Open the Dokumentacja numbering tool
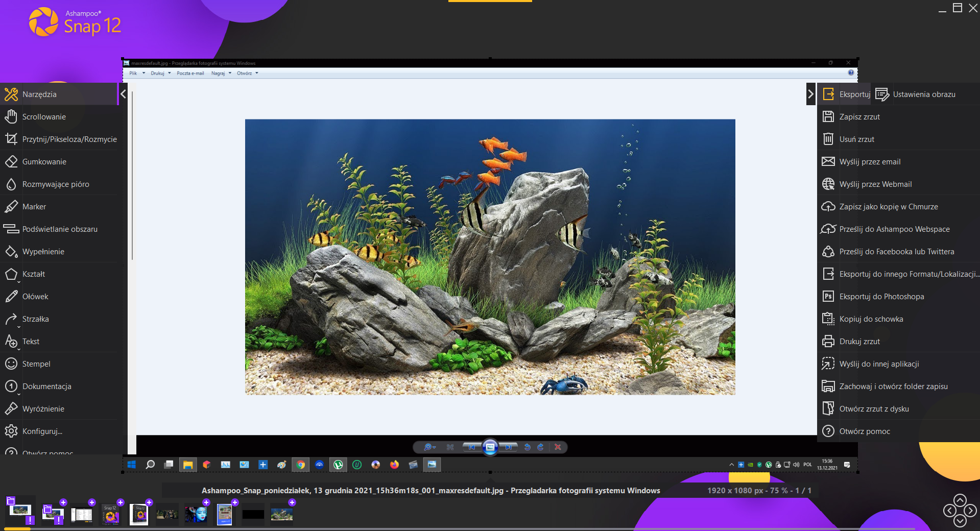This screenshot has height=531, width=980. point(59,387)
